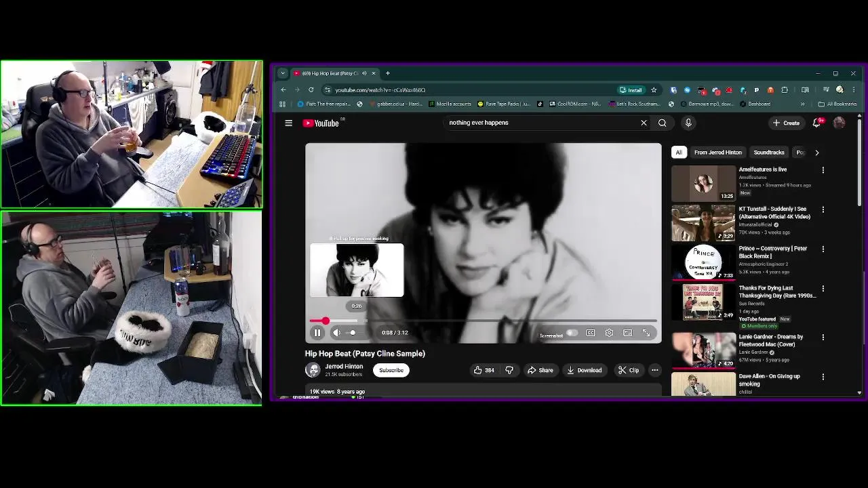The width and height of the screenshot is (868, 488).
Task: Open a new browser tab
Action: (388, 73)
